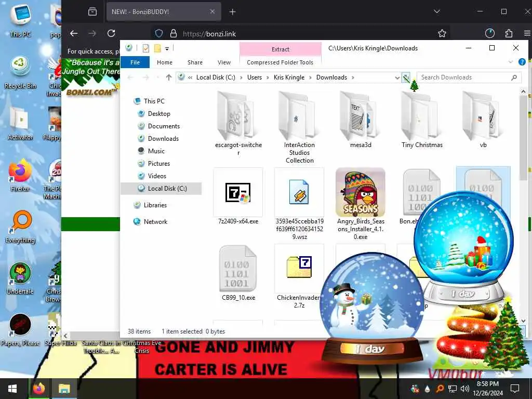
Task: Select the BonziBUDDY Firefox tab
Action: [164, 11]
